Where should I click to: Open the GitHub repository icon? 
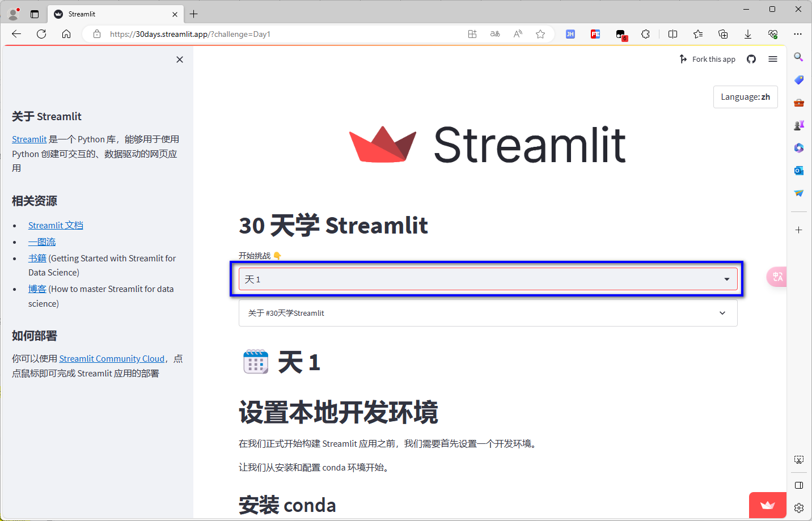pyautogui.click(x=751, y=59)
